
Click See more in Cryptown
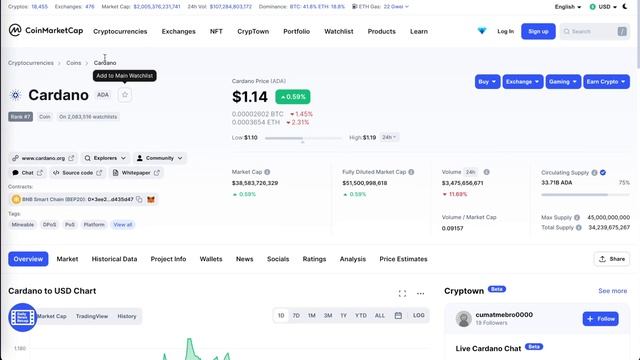[612, 291]
